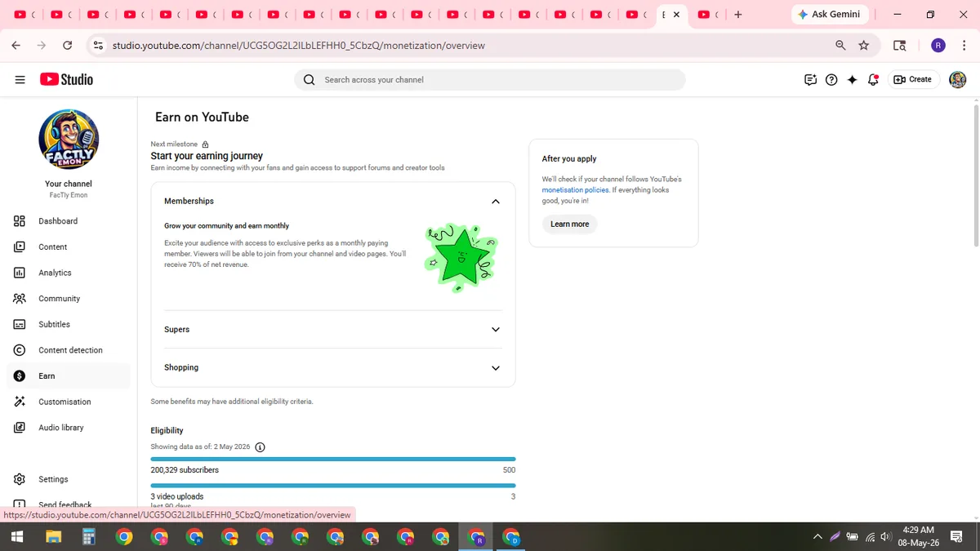Open the Studio hamburger menu

(20, 79)
